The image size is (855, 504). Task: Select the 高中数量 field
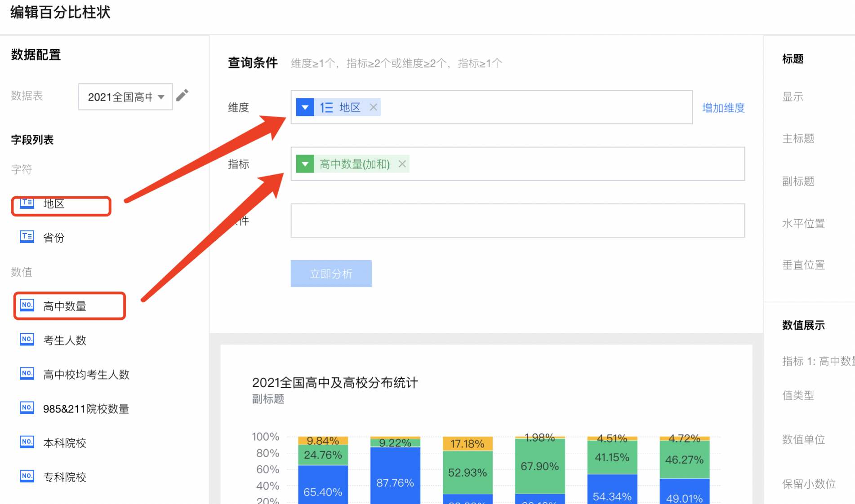point(65,306)
